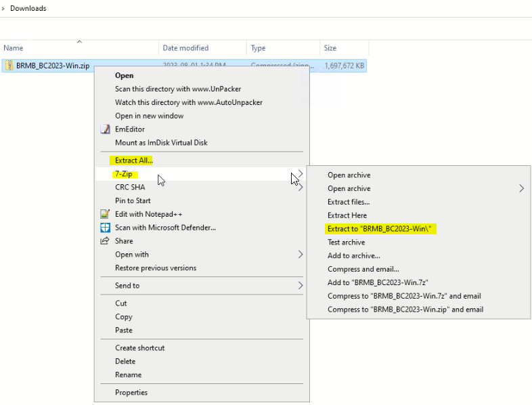Choose Copy from the context menu
The height and width of the screenshot is (405, 532).
(123, 317)
